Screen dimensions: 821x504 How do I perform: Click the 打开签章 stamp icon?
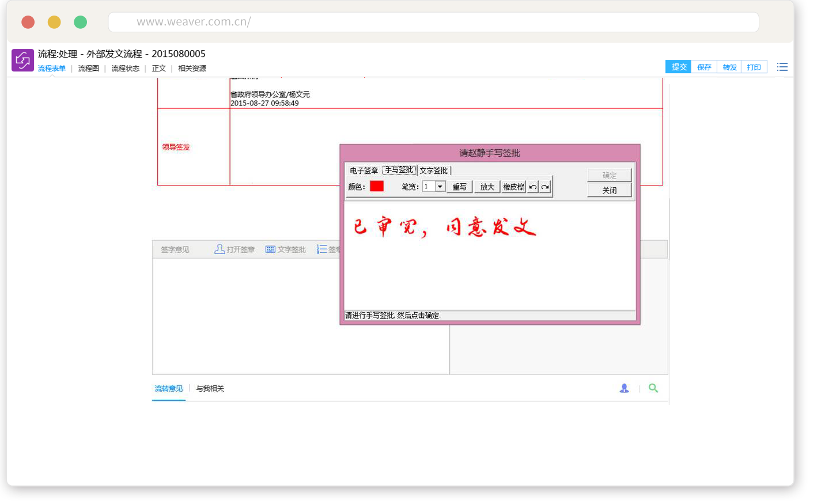point(220,249)
